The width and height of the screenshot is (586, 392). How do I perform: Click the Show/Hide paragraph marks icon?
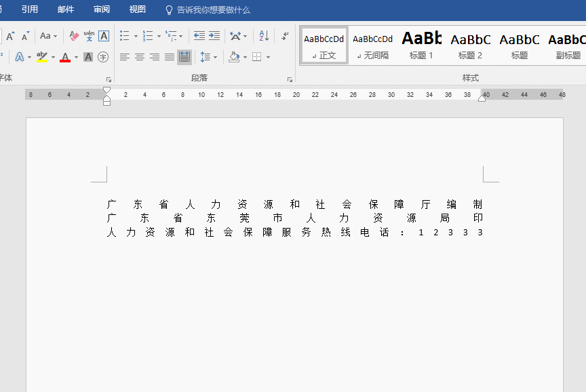coord(285,36)
